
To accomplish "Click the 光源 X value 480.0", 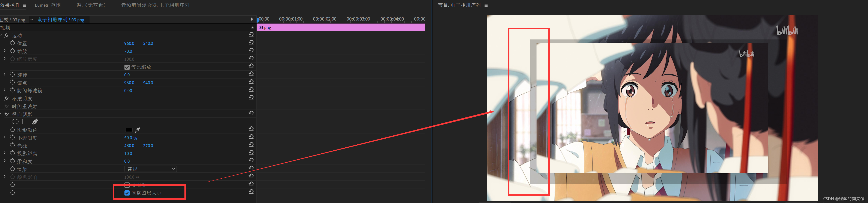I will pyautogui.click(x=129, y=145).
